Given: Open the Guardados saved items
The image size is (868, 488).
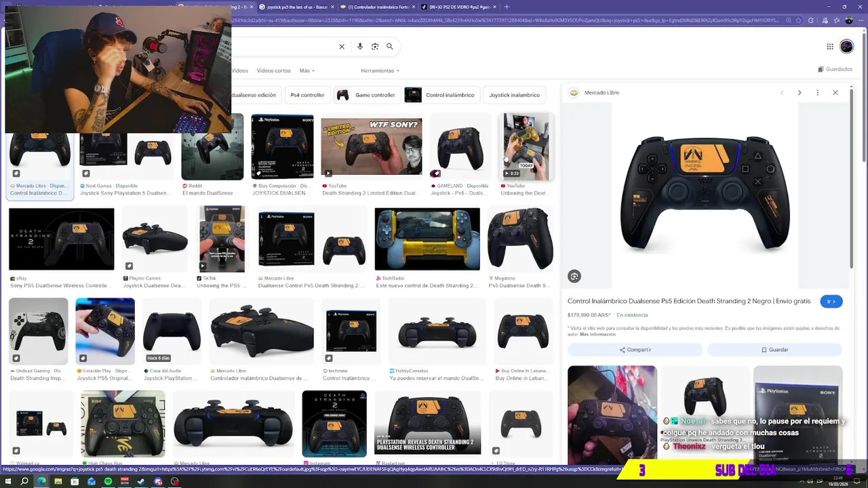Looking at the screenshot, I should 835,69.
